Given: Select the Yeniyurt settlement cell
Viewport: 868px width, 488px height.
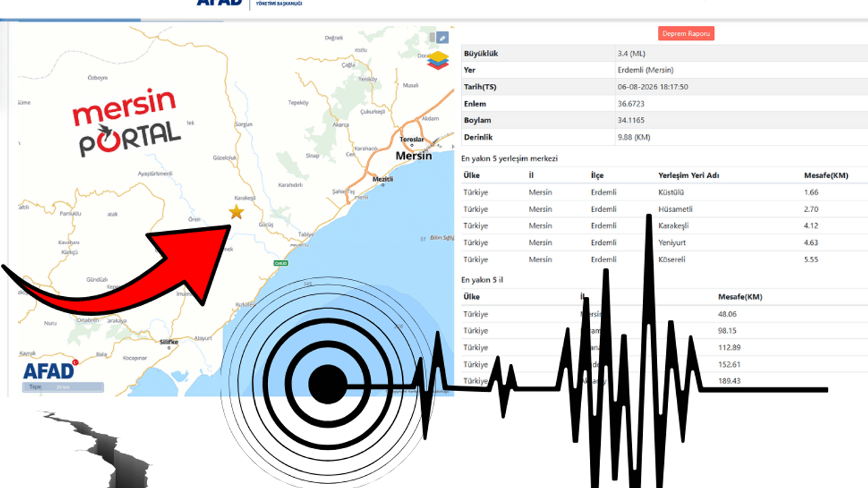Looking at the screenshot, I should [x=673, y=243].
